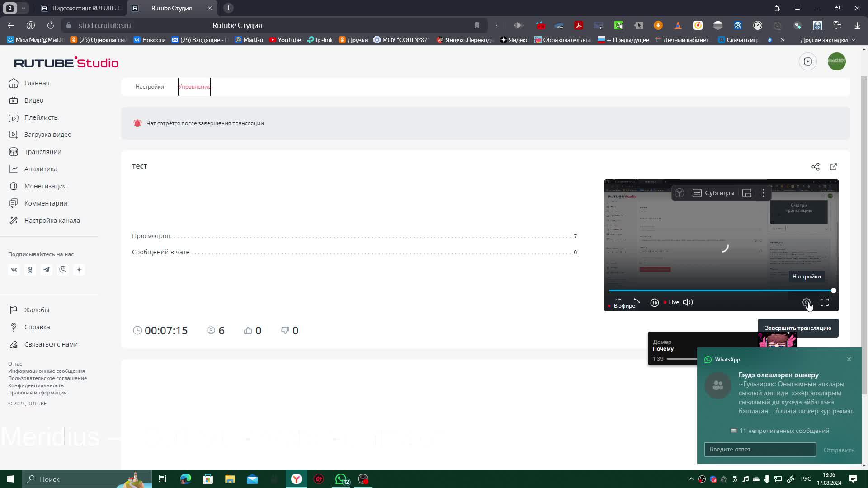Expand the hidden bookmarks chevron
Image resolution: width=868 pixels, height=488 pixels.
point(783,40)
